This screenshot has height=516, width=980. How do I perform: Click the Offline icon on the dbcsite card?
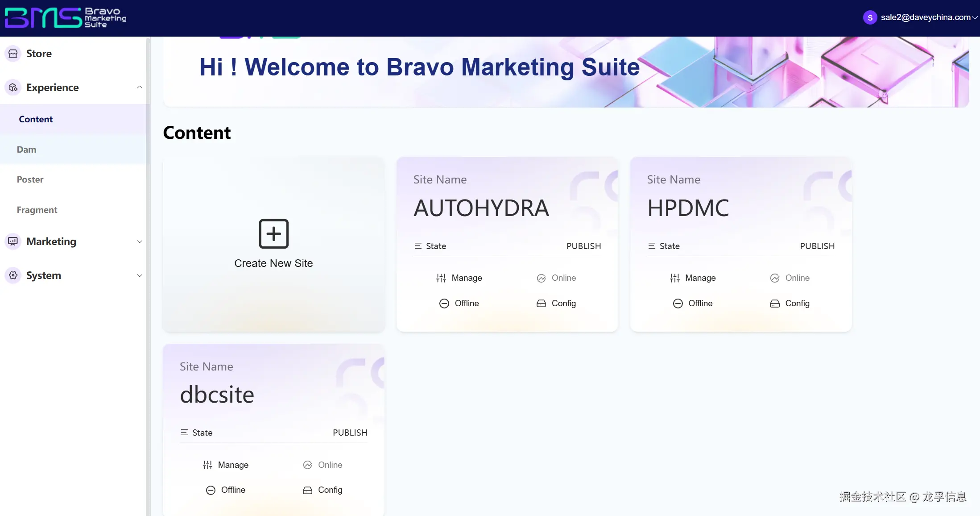(211, 490)
